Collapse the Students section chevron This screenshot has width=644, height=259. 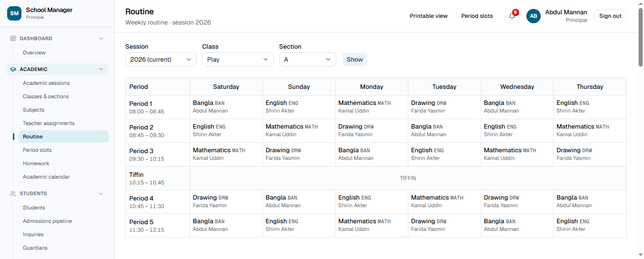(x=101, y=193)
